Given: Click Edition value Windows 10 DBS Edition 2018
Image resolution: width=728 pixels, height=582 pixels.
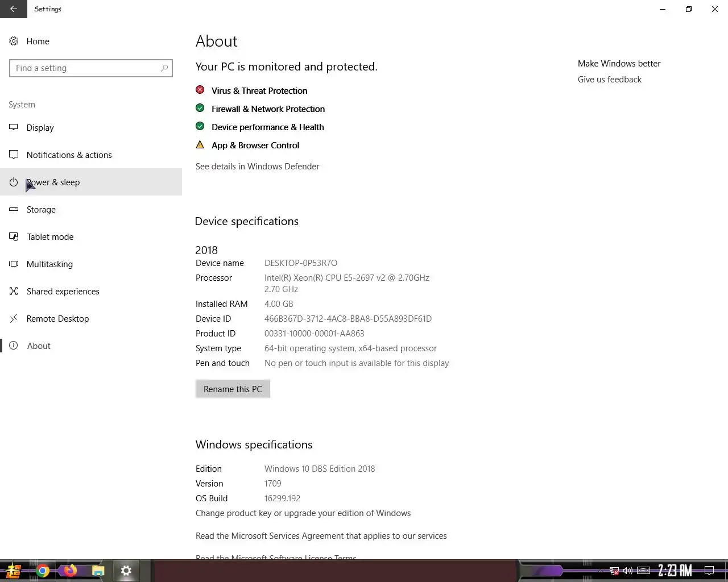Looking at the screenshot, I should pos(320,469).
